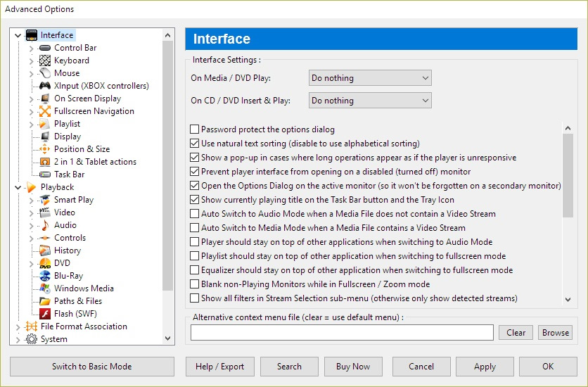Uncheck Use natural text sorting

pyautogui.click(x=194, y=144)
